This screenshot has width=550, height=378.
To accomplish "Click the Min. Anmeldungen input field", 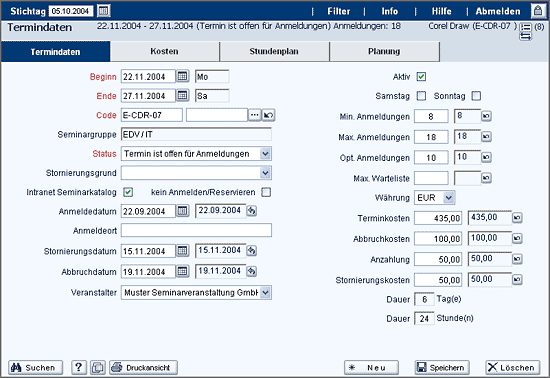I will (431, 116).
